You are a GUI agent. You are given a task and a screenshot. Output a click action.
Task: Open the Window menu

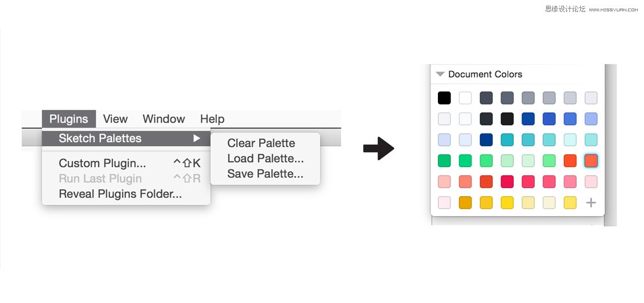[x=163, y=119]
